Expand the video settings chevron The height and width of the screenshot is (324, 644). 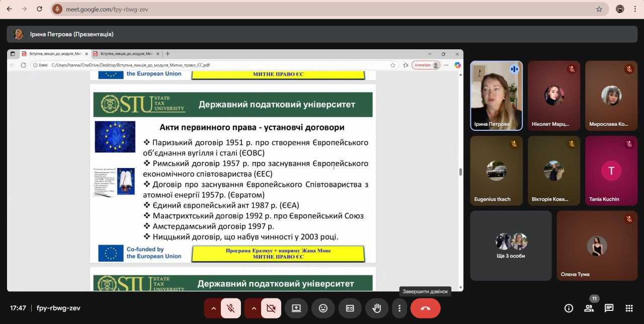coord(253,308)
